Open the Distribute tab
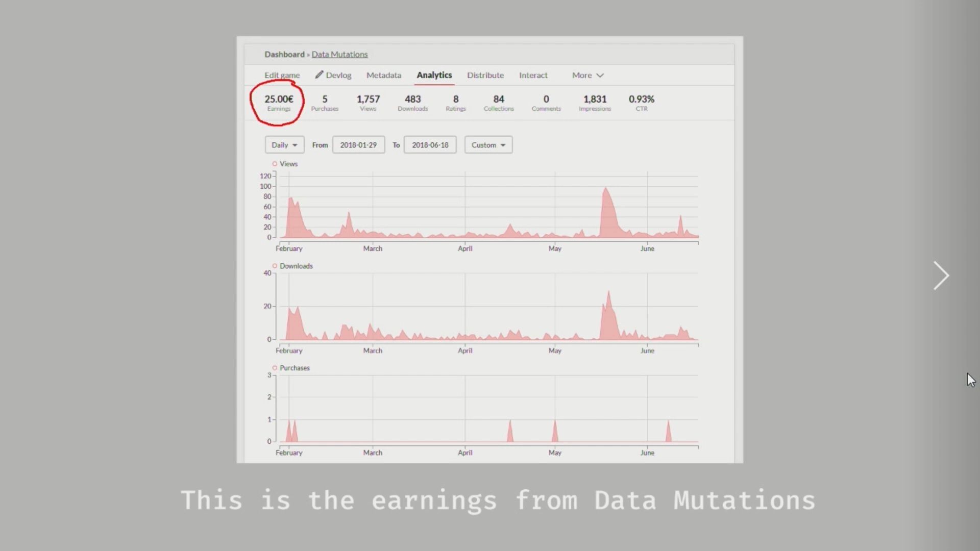The image size is (980, 551). (x=485, y=74)
